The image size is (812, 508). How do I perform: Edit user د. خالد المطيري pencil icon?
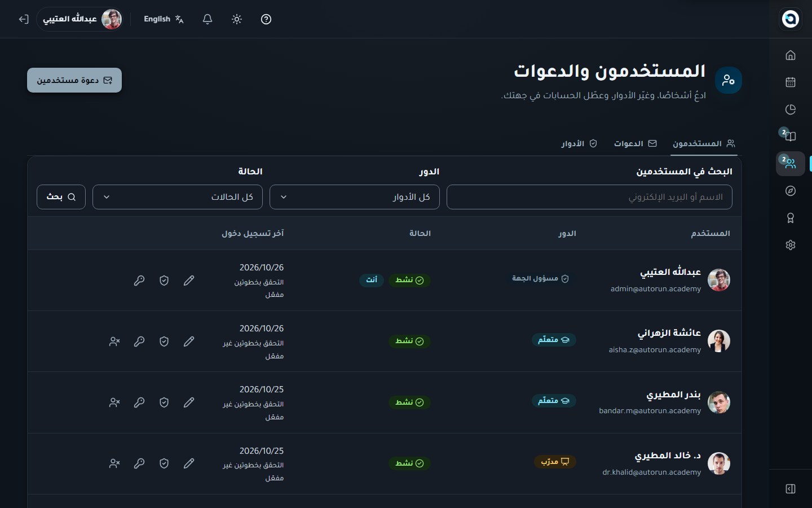[x=189, y=463]
